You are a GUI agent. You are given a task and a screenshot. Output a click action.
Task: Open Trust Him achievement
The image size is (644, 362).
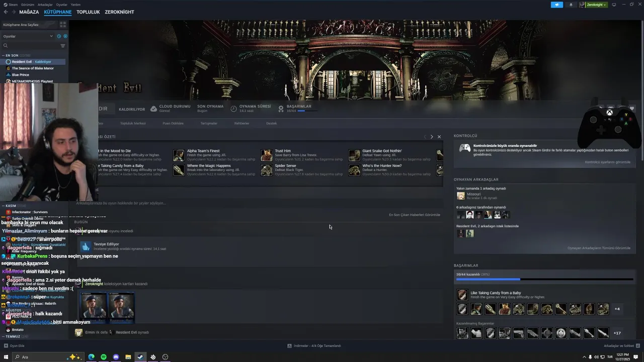(302, 155)
